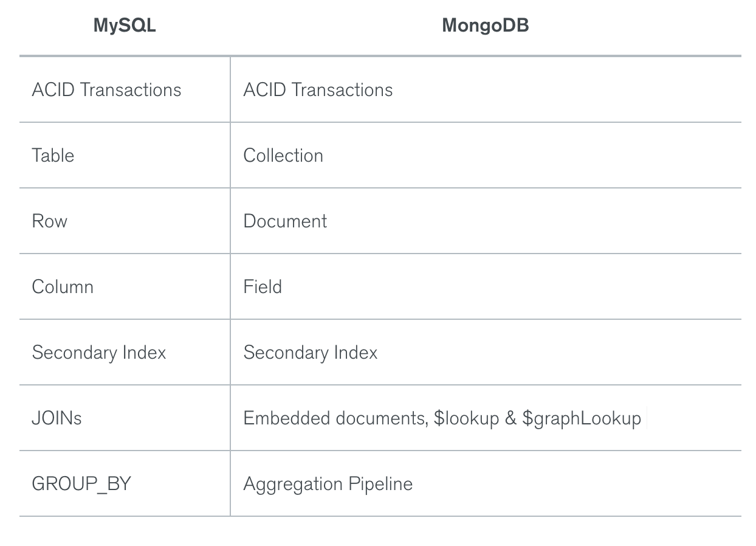Click the $graphLookup word
Screen dimensions: 756x546
(x=581, y=418)
